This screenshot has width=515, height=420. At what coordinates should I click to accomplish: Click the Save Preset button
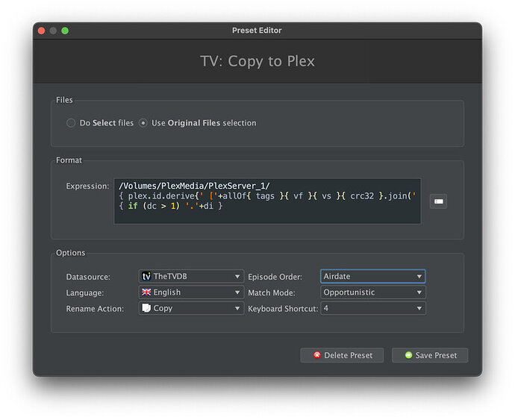point(430,355)
